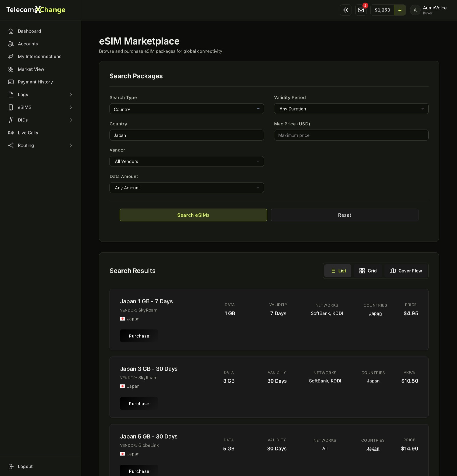Image resolution: width=457 pixels, height=476 pixels.
Task: Click the Search eSIMs button
Action: pos(193,215)
